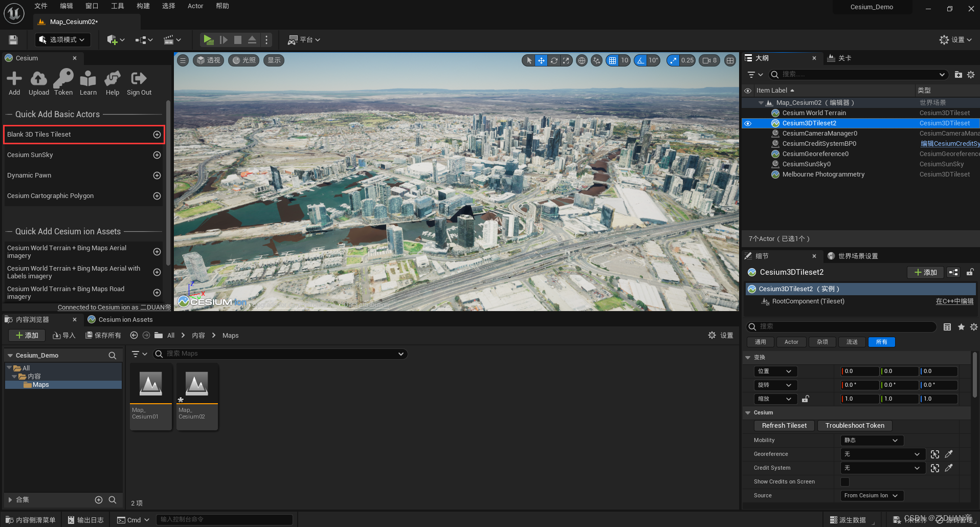The height and width of the screenshot is (527, 980).
Task: Toggle rotation snapping in viewport
Action: tap(640, 60)
